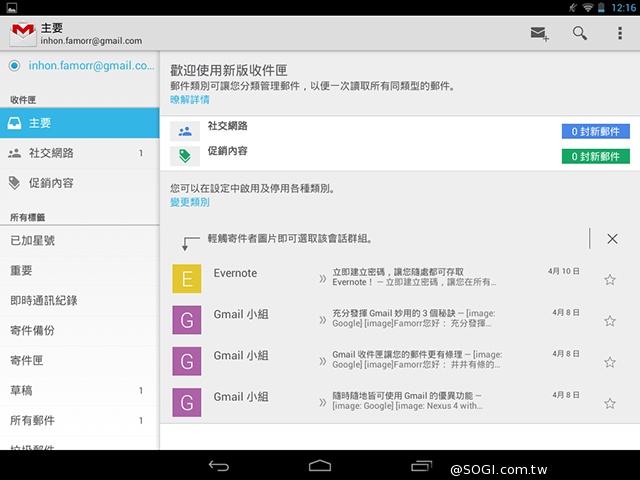Tap the 12:16 clock in status bar
640x480 pixels.
[624, 8]
